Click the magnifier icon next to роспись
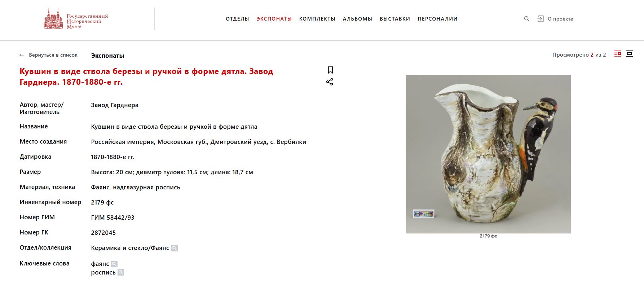Screen dimensions: 644x290 121,272
